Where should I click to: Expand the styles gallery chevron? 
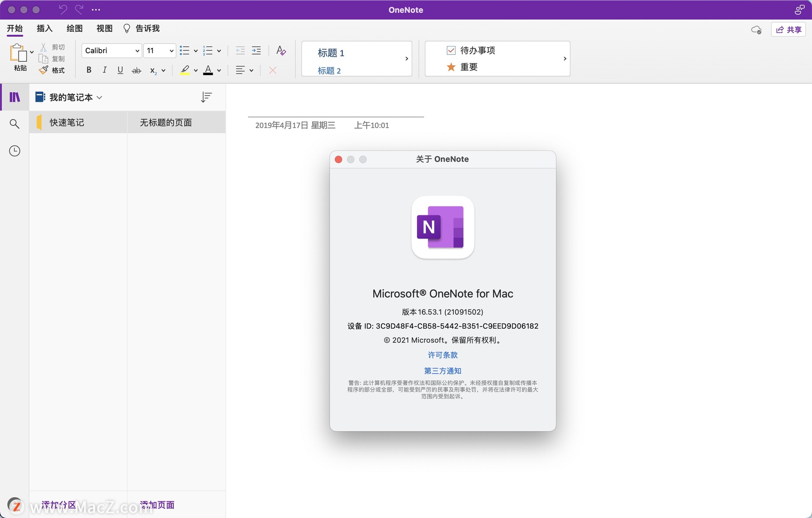click(x=406, y=59)
